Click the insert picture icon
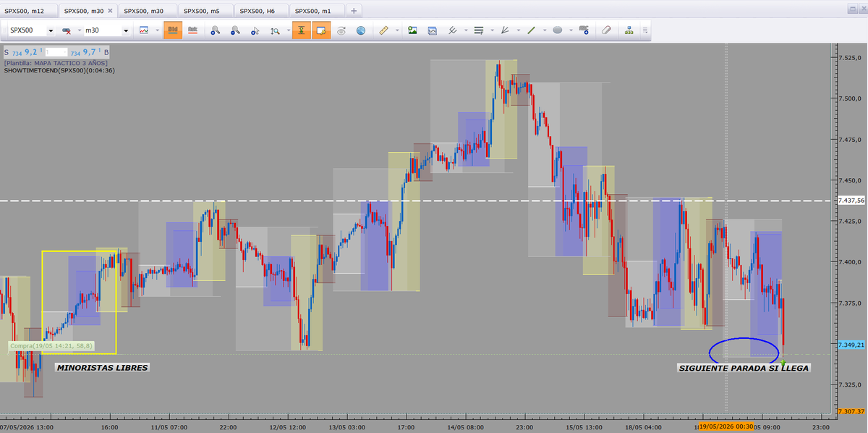868x433 pixels. (x=413, y=30)
